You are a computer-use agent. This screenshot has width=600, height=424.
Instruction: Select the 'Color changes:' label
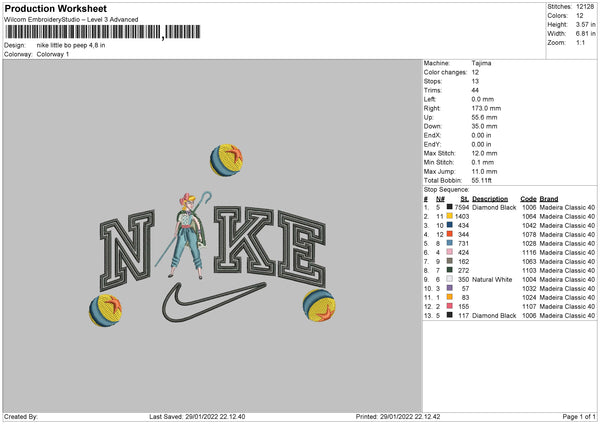[x=445, y=72]
